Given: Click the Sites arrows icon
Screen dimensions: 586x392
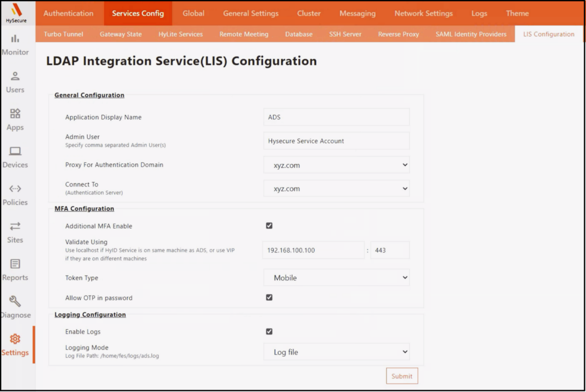Looking at the screenshot, I should click(15, 226).
